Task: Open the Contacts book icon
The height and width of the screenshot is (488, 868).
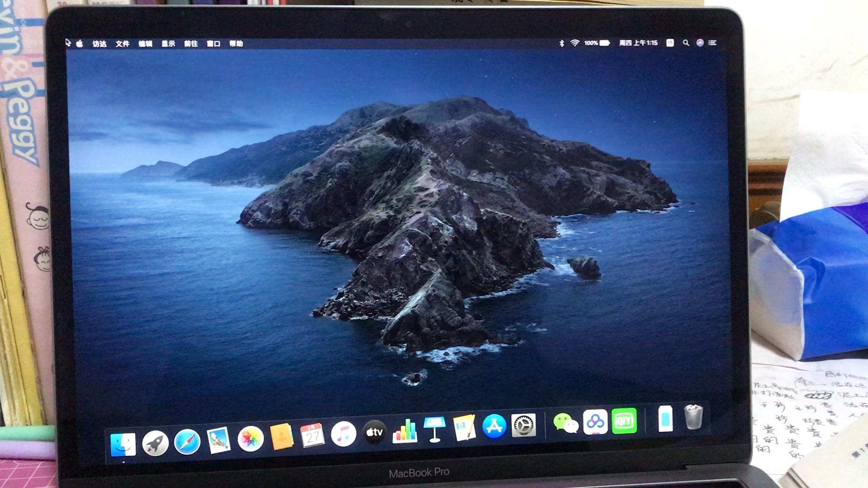Action: click(281, 436)
